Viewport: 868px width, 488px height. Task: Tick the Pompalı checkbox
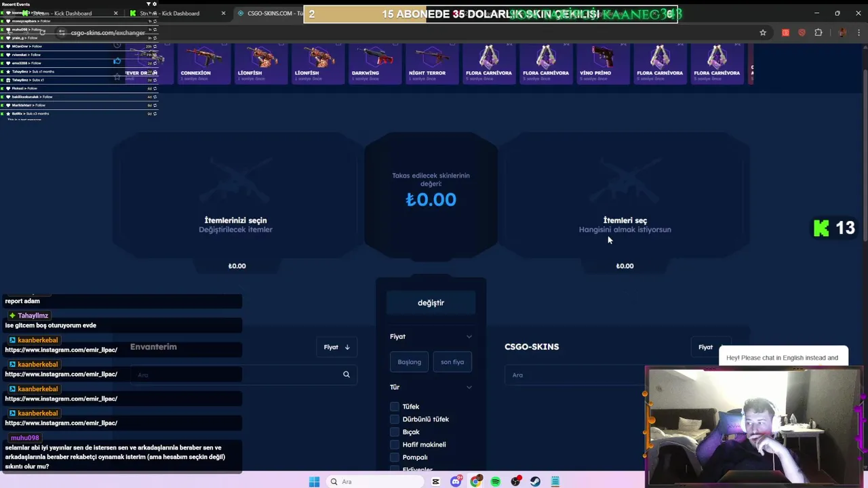coord(395,457)
